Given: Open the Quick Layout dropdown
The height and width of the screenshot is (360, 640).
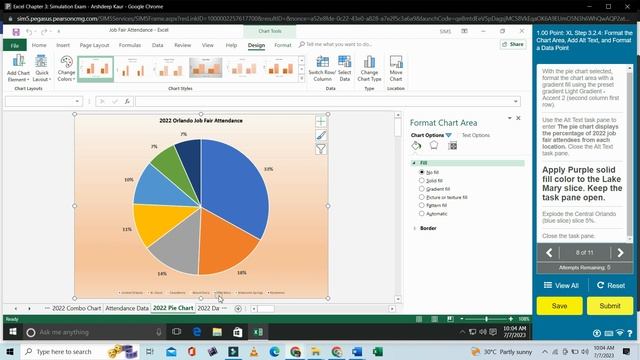Looking at the screenshot, I should [42, 68].
